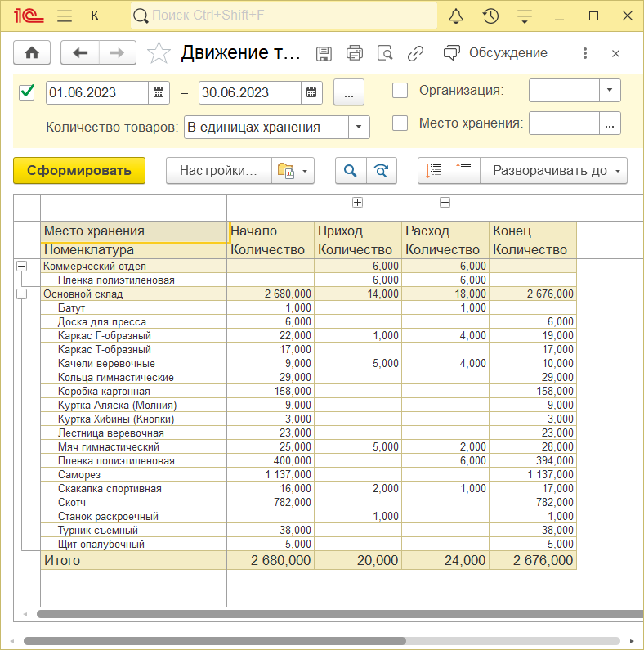
Task: Print the report
Action: [x=355, y=53]
